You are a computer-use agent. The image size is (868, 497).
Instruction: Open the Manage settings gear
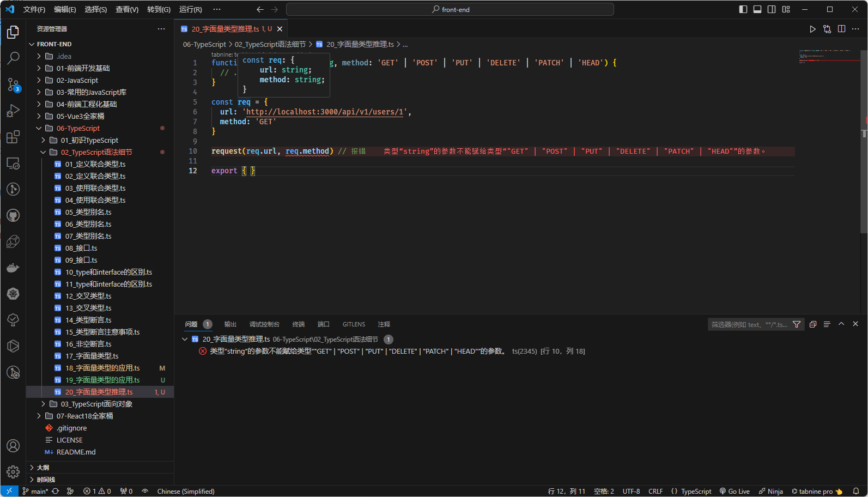click(x=13, y=471)
